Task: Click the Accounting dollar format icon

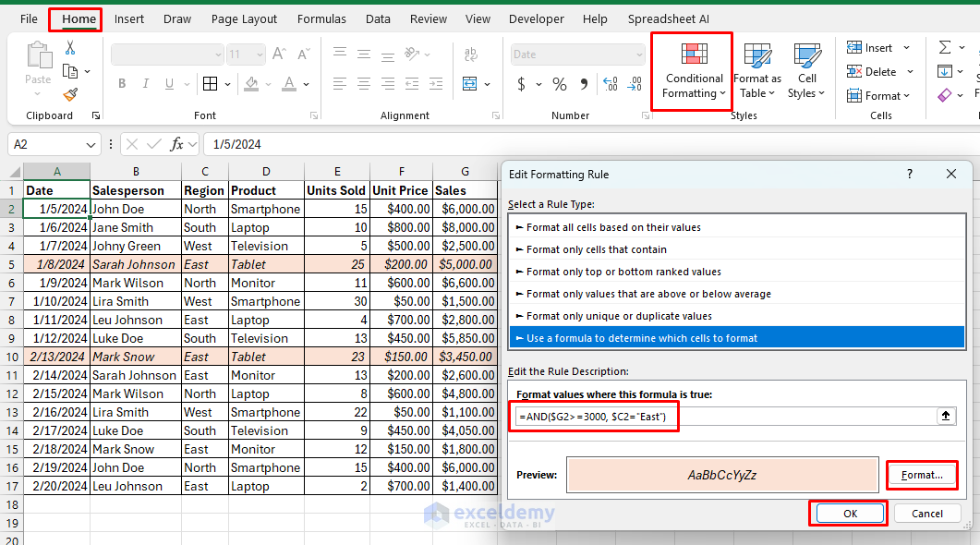Action: point(522,84)
